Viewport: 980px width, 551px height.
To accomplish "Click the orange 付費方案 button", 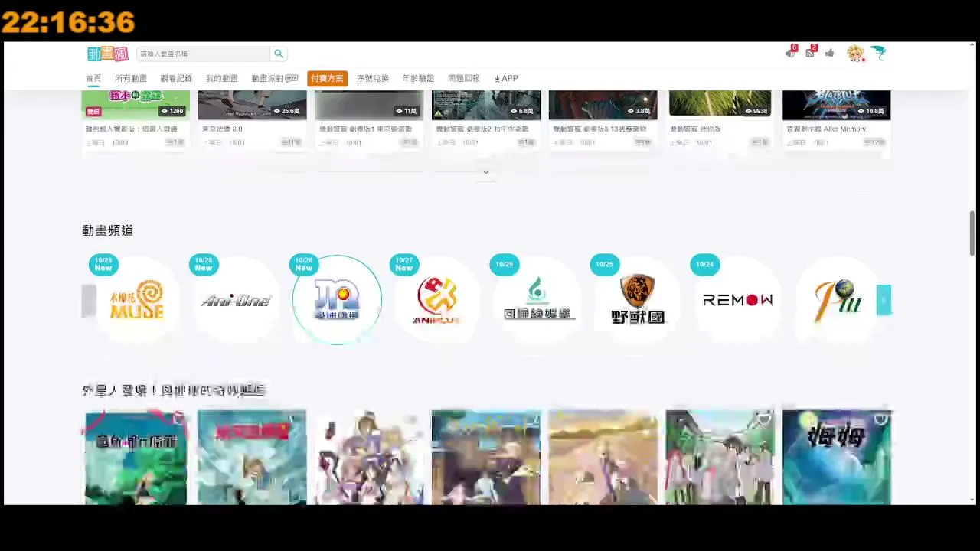I will [x=327, y=78].
